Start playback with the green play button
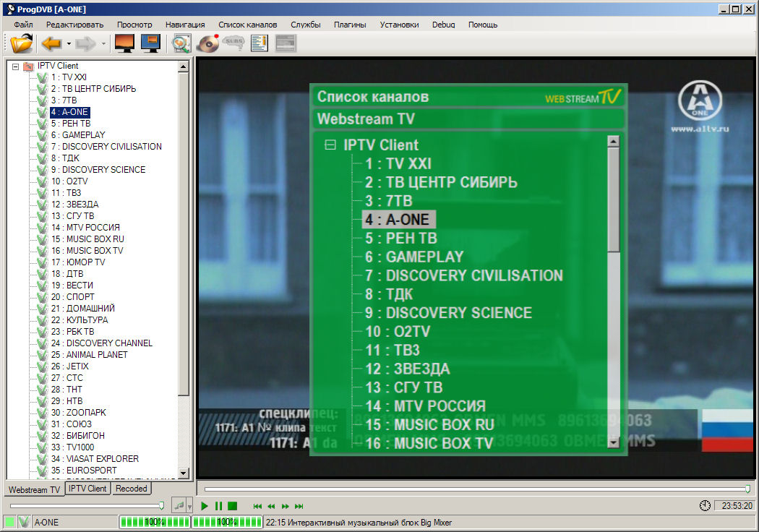This screenshot has height=532, width=759. tap(205, 506)
